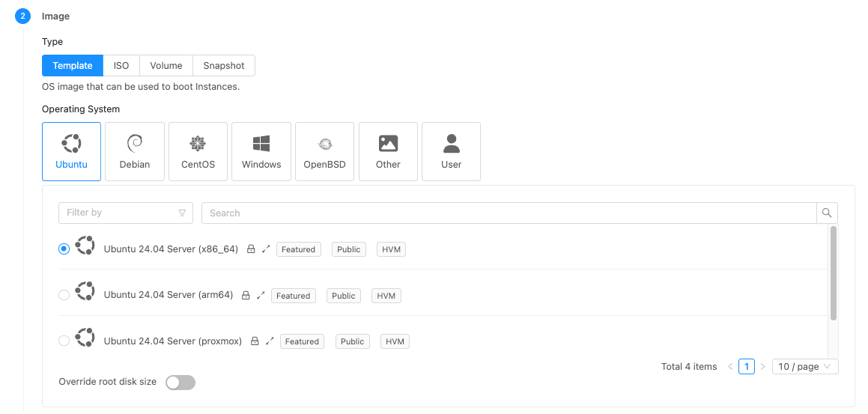Click the template list vertical scrollbar
The width and height of the screenshot is (868, 414).
pyautogui.click(x=834, y=273)
